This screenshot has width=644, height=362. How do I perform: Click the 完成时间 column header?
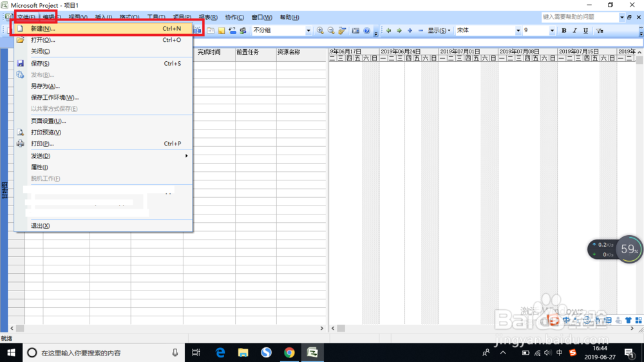point(214,52)
